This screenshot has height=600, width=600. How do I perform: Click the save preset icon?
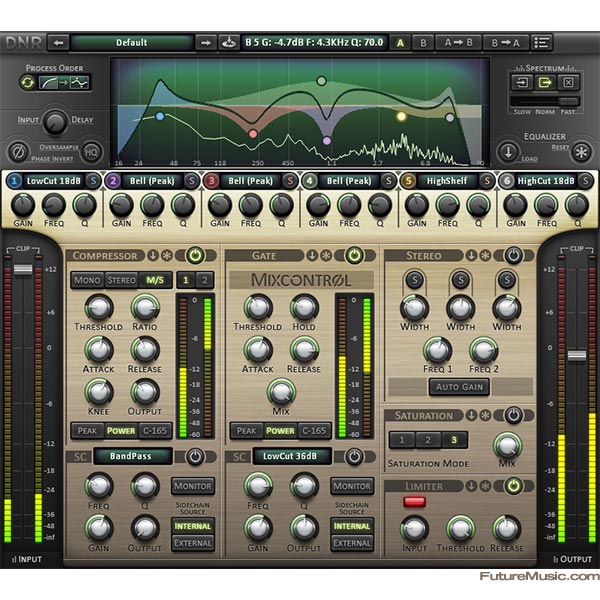pyautogui.click(x=229, y=43)
